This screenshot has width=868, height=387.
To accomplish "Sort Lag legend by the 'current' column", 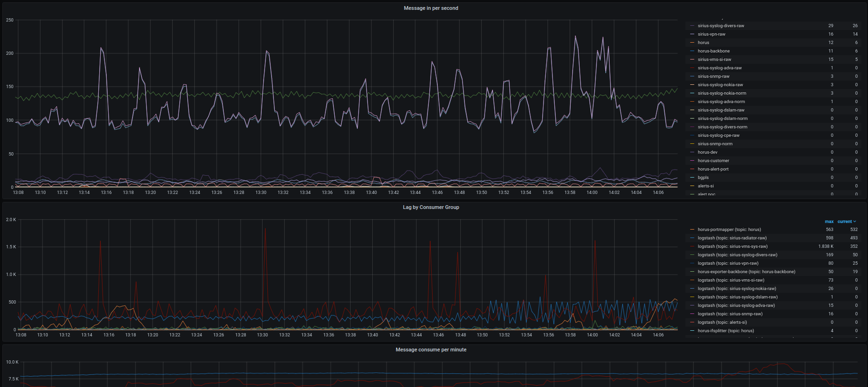I will click(x=845, y=222).
